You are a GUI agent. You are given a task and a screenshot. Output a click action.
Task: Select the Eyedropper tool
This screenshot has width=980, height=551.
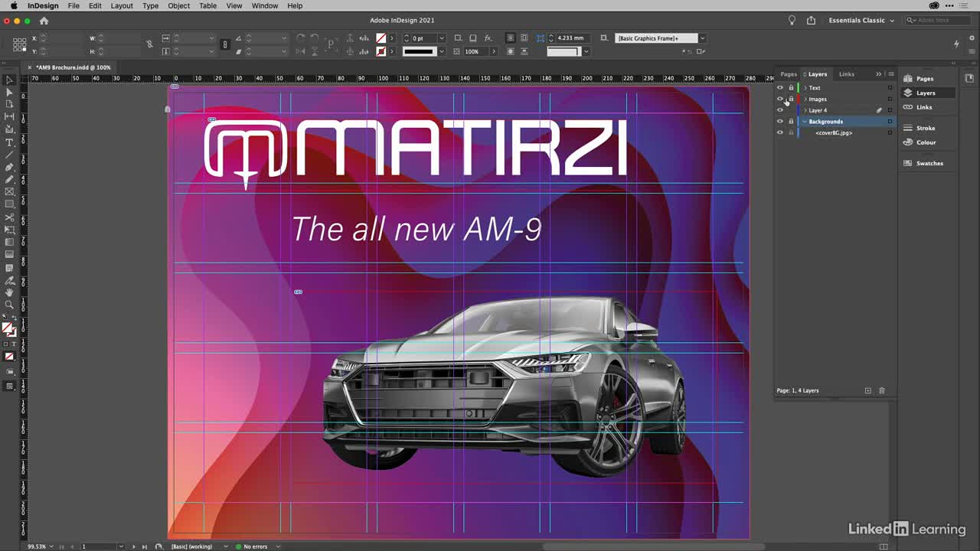click(9, 280)
